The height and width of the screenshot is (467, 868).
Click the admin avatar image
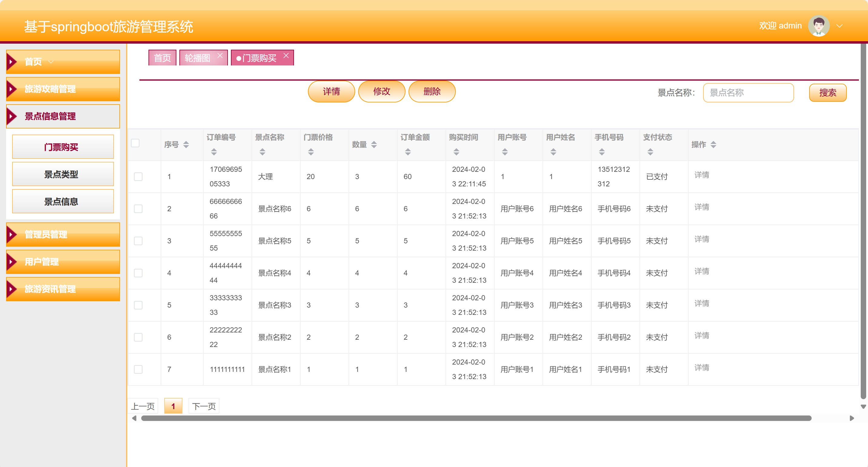tap(819, 26)
